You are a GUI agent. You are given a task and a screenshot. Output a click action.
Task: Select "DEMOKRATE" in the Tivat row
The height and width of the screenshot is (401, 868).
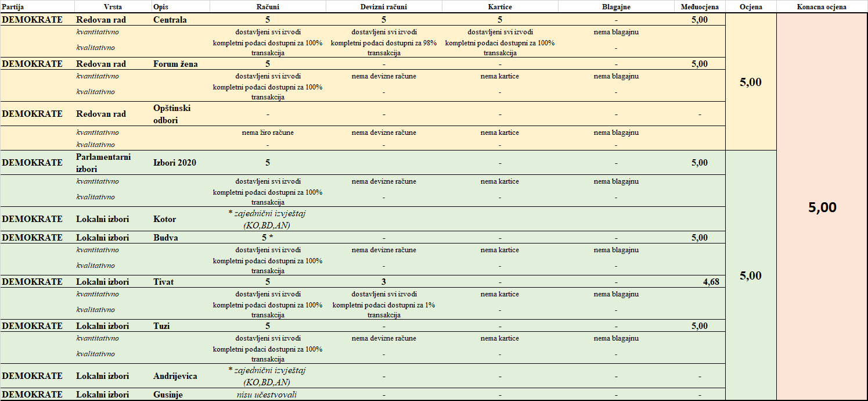click(32, 282)
